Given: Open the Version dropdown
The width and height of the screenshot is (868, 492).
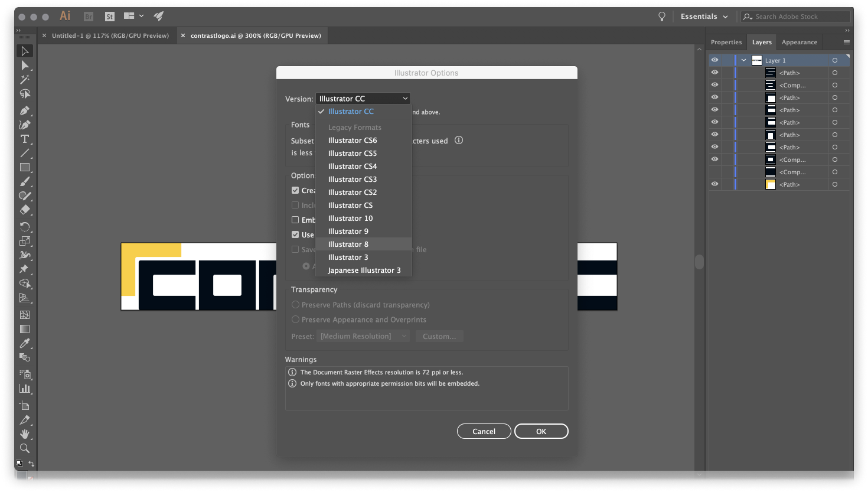Looking at the screenshot, I should (x=363, y=99).
